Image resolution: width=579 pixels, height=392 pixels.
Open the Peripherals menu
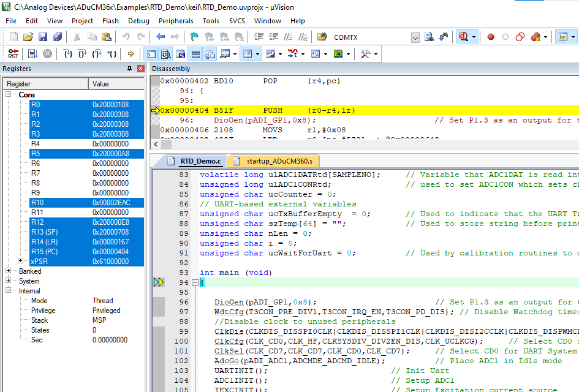tap(176, 21)
